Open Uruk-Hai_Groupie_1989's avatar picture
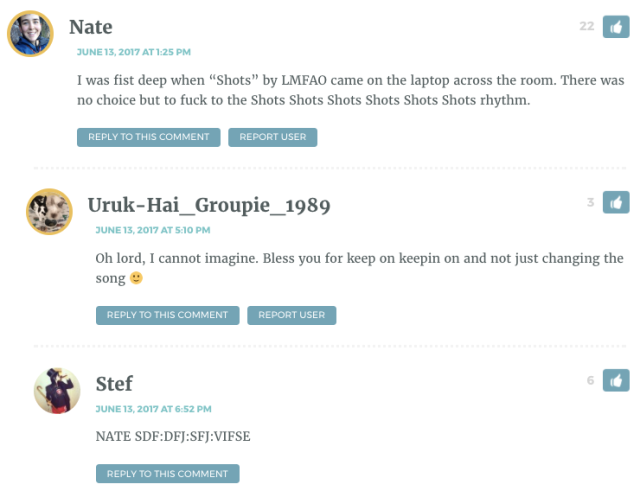Viewport: 640px width, 497px height. click(49, 212)
